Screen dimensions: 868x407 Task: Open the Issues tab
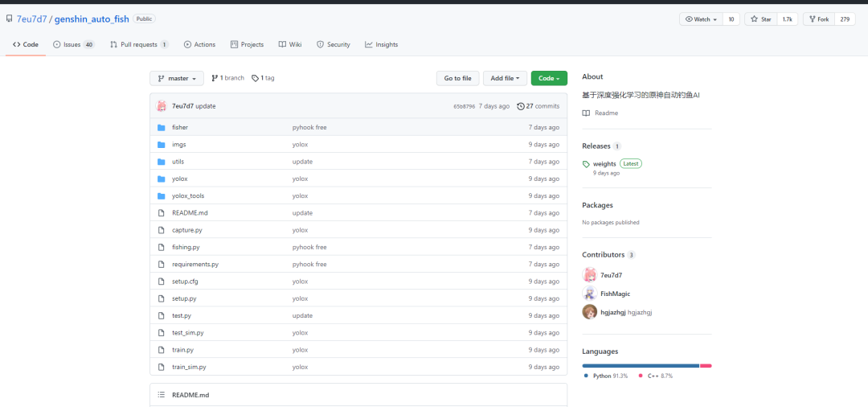(74, 44)
